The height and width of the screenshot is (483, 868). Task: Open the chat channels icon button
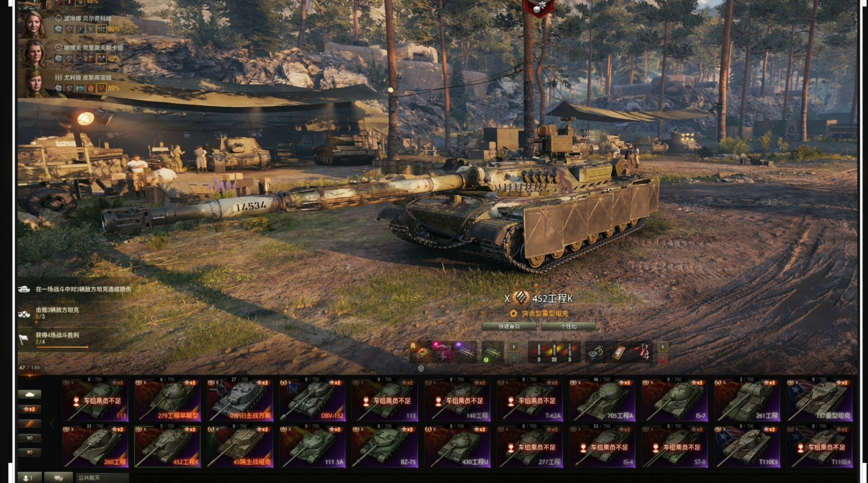point(59,477)
